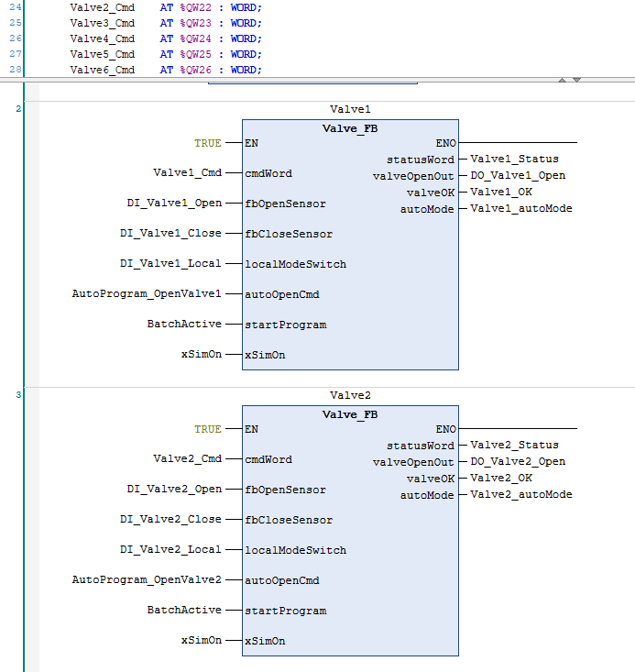Click network number 2 in the margin
Viewport: 635px width, 672px height.
coord(18,109)
